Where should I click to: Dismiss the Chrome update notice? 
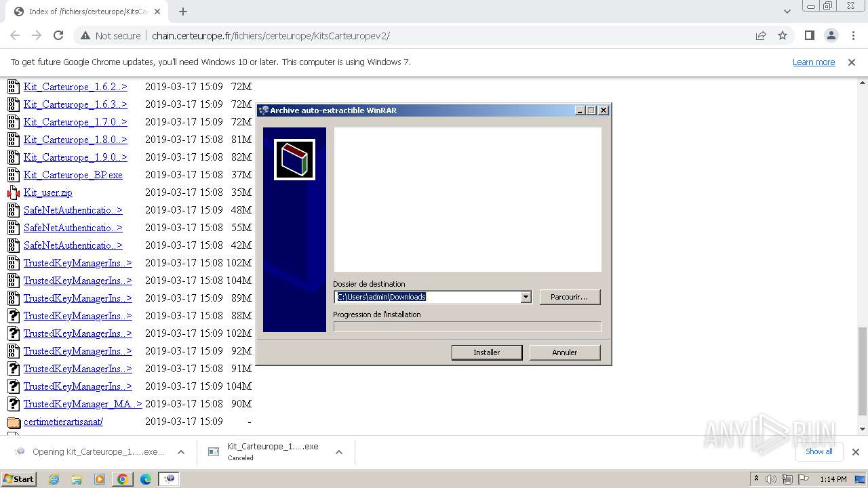click(852, 62)
